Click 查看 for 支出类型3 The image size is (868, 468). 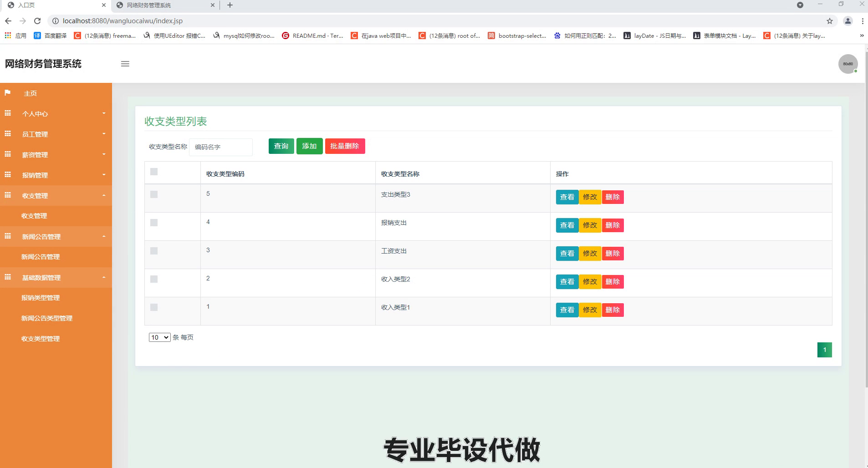click(x=567, y=197)
